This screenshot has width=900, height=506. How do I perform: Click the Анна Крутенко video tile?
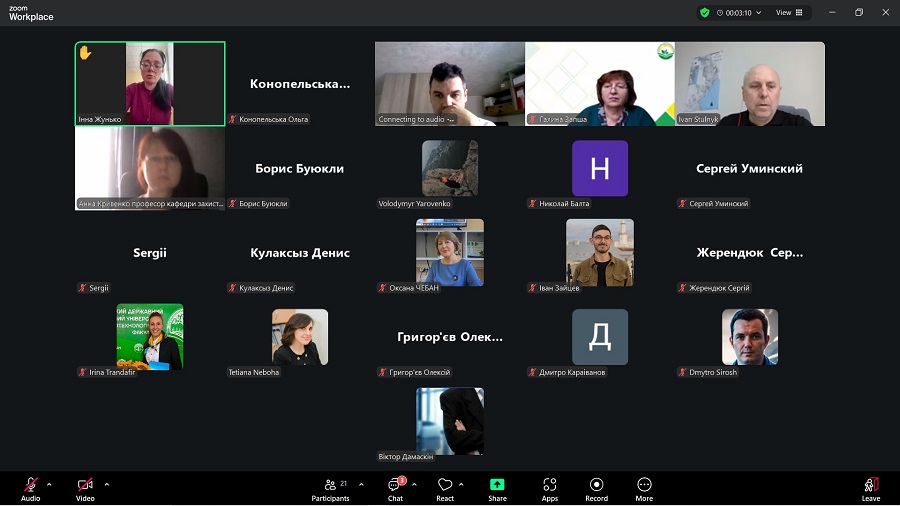coord(150,168)
